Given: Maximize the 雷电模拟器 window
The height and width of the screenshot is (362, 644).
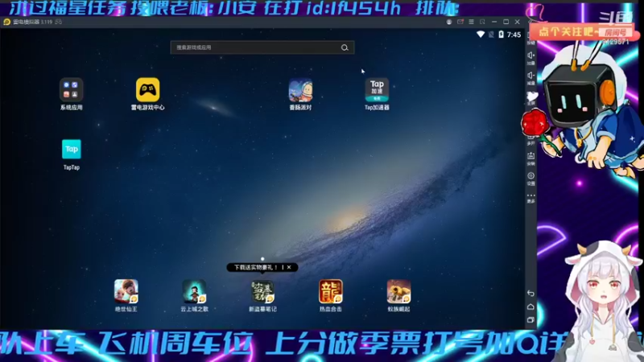Looking at the screenshot, I should 506,22.
